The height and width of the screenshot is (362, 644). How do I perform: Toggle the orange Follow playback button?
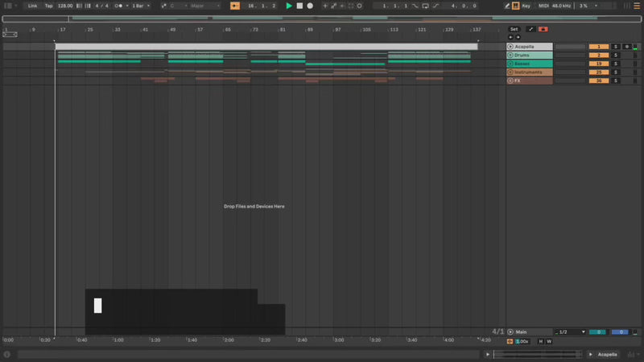coord(235,6)
